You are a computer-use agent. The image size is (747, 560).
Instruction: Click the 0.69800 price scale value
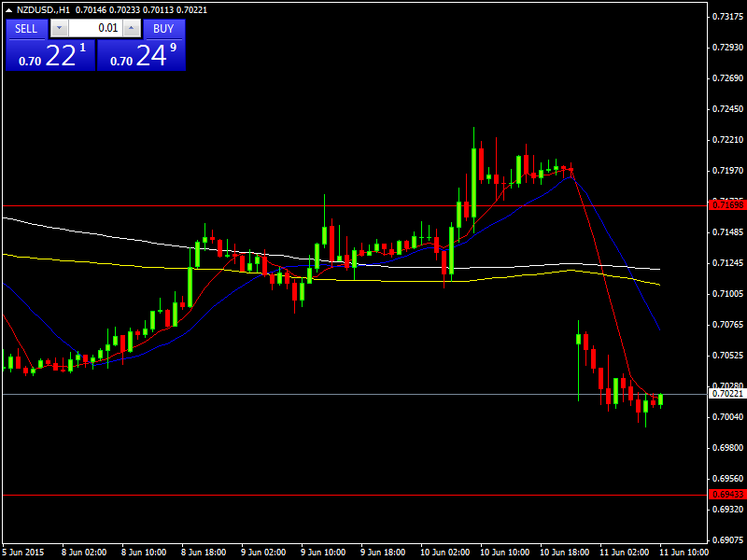[727, 448]
